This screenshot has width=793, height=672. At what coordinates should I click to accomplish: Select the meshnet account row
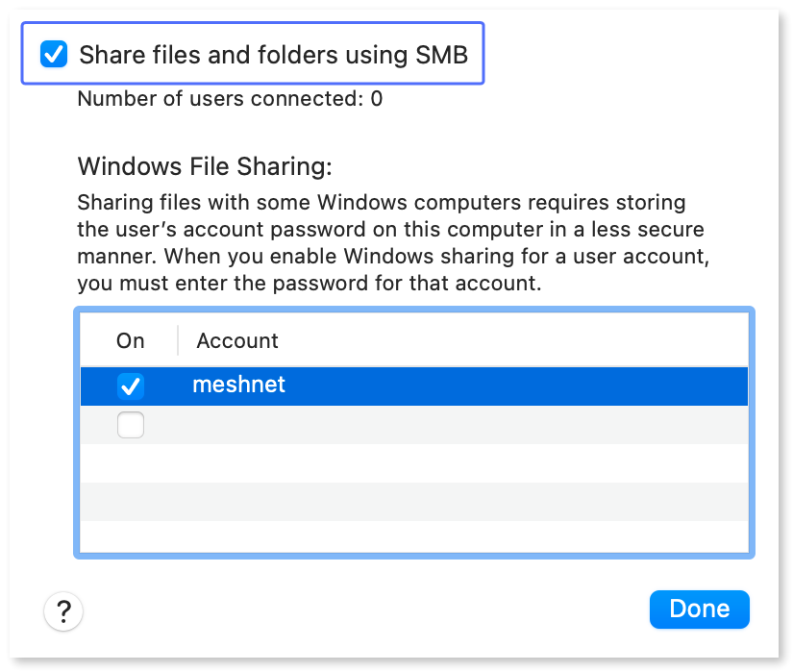tap(288, 385)
